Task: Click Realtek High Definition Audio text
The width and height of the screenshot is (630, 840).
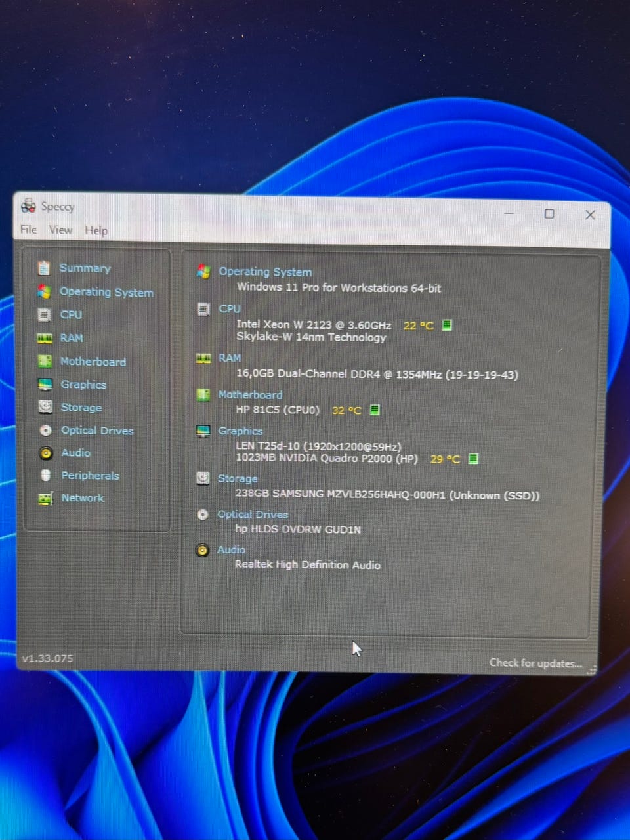Action: coord(308,564)
